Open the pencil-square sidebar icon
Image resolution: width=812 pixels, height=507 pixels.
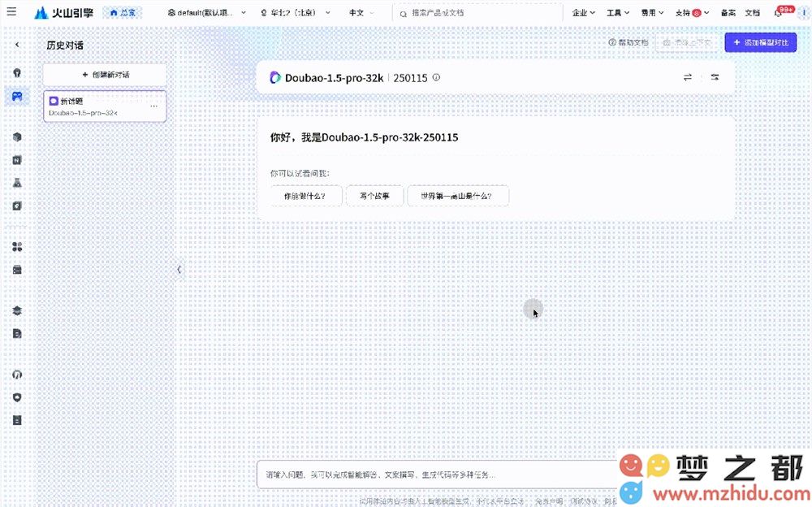click(x=17, y=206)
